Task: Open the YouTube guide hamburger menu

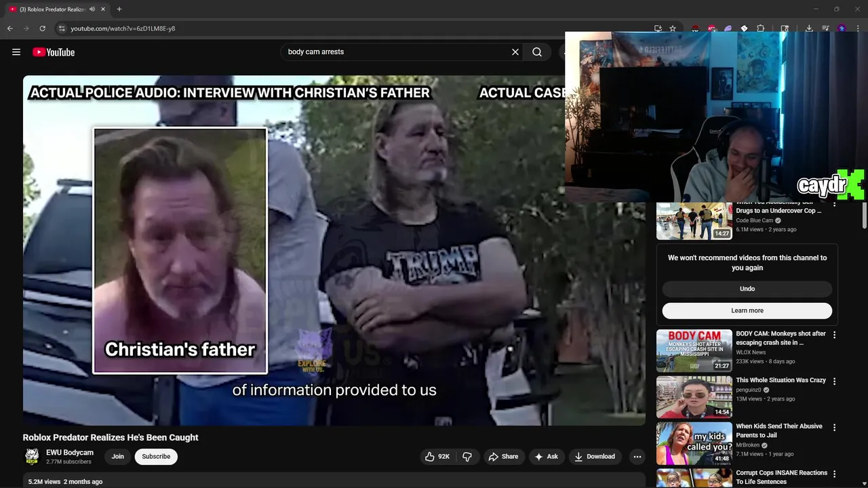Action: 16,52
